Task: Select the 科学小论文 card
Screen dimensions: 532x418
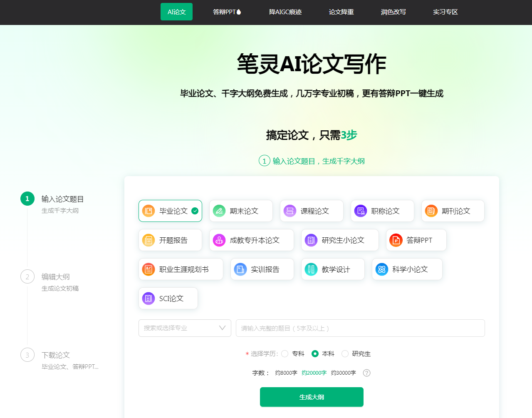Action: pos(407,269)
